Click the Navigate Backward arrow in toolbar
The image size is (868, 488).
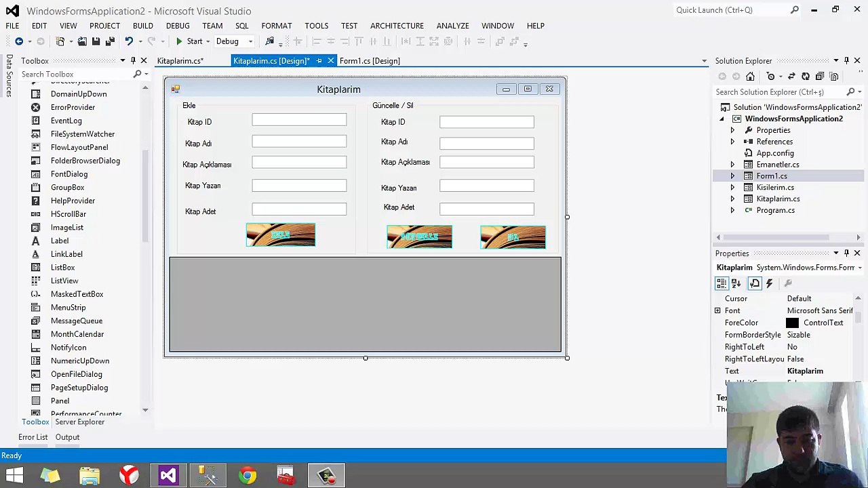pyautogui.click(x=18, y=41)
